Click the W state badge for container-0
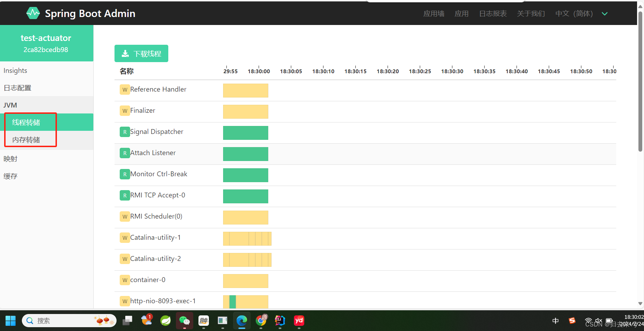The height and width of the screenshot is (331, 644). pyautogui.click(x=125, y=280)
